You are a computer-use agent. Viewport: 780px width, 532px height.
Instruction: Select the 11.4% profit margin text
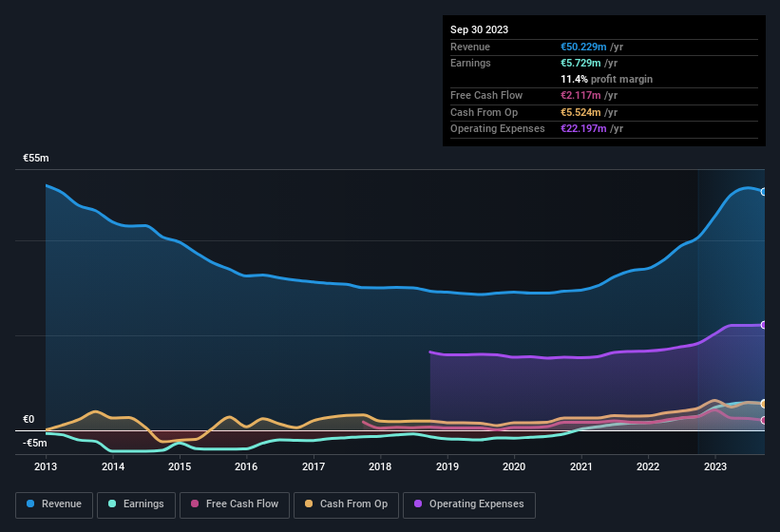(606, 79)
